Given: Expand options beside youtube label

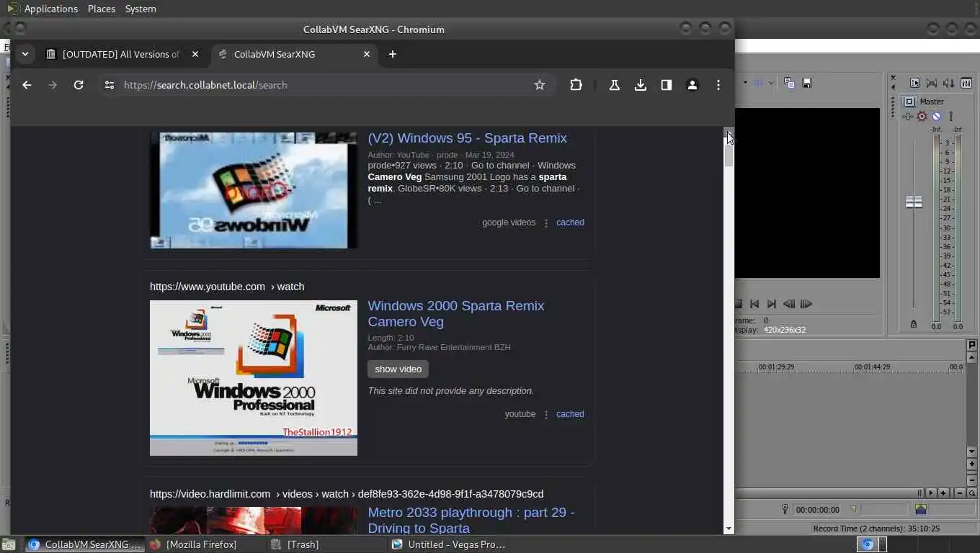Looking at the screenshot, I should [x=546, y=415].
